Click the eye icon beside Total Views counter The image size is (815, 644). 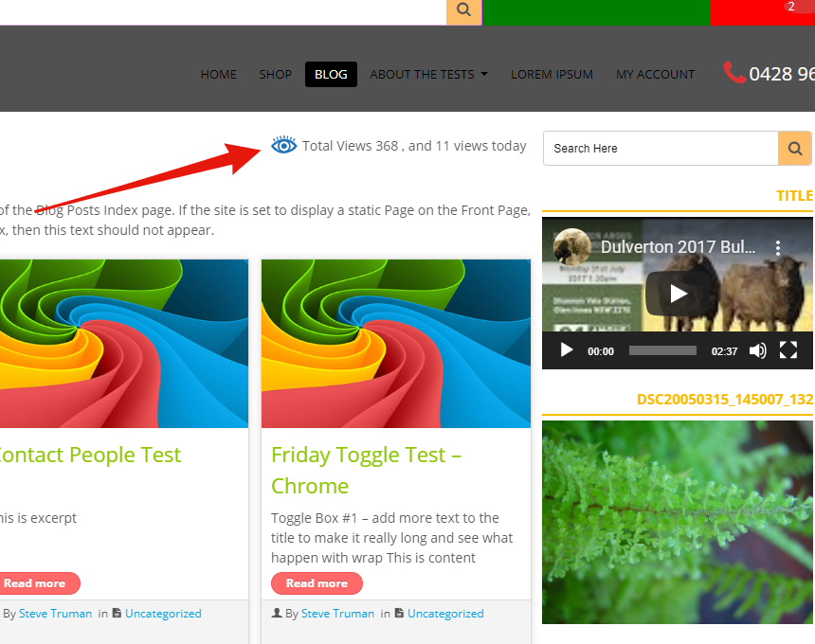283,145
